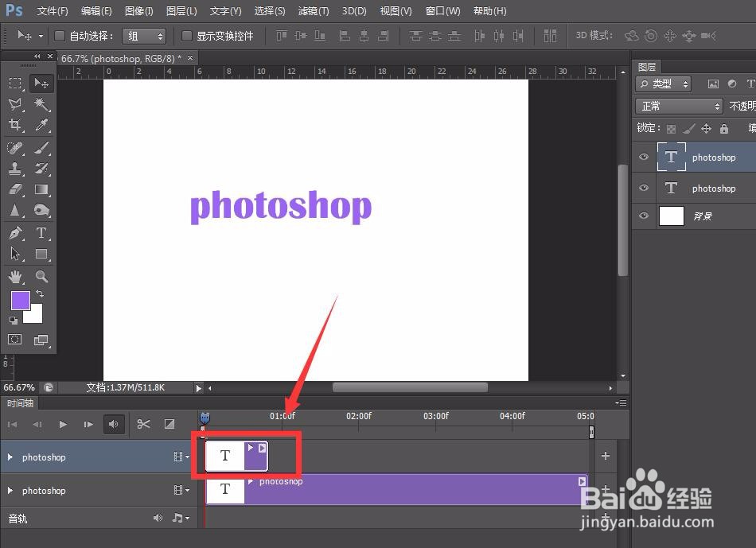Image resolution: width=756 pixels, height=548 pixels.
Task: Enable the 自动选择 checkbox
Action: point(60,36)
